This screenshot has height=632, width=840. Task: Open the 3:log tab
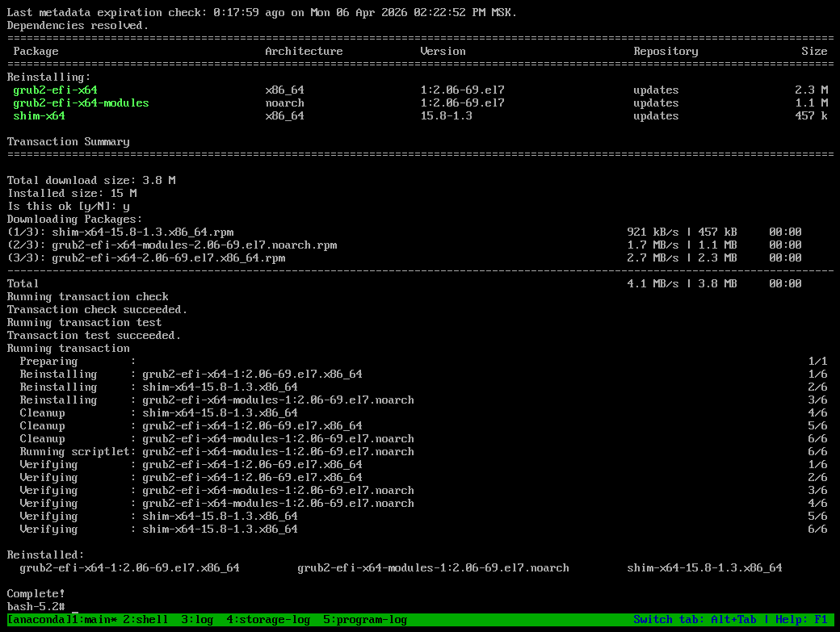197,620
